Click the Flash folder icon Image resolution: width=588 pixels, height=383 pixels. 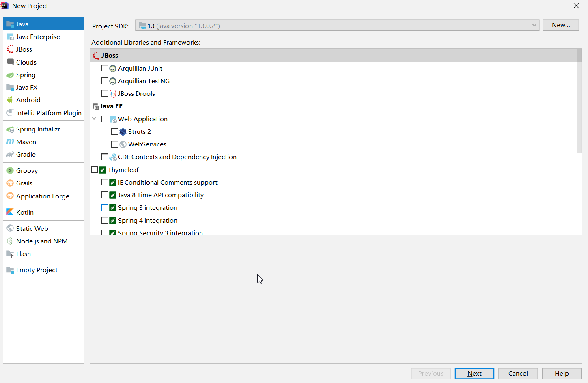click(10, 254)
